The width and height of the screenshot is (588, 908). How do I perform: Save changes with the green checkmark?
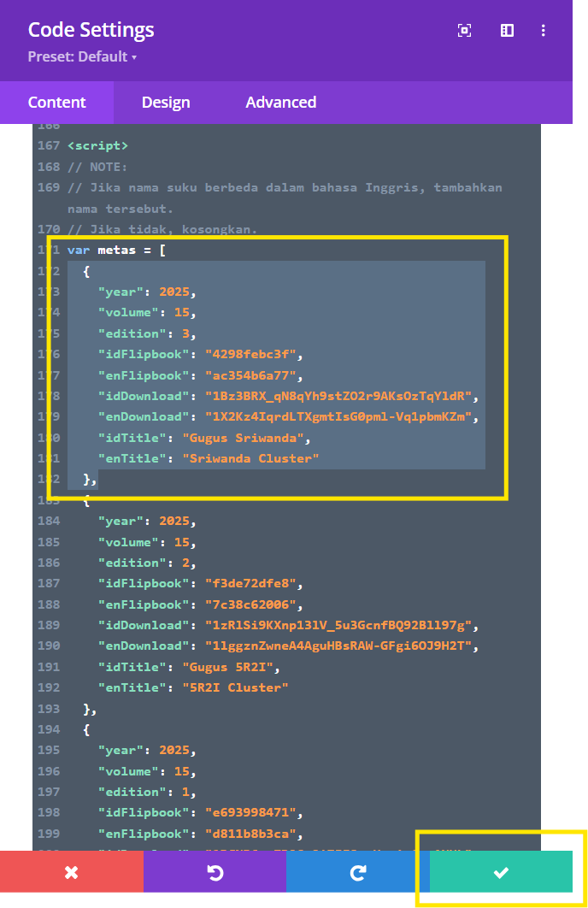[x=501, y=872]
